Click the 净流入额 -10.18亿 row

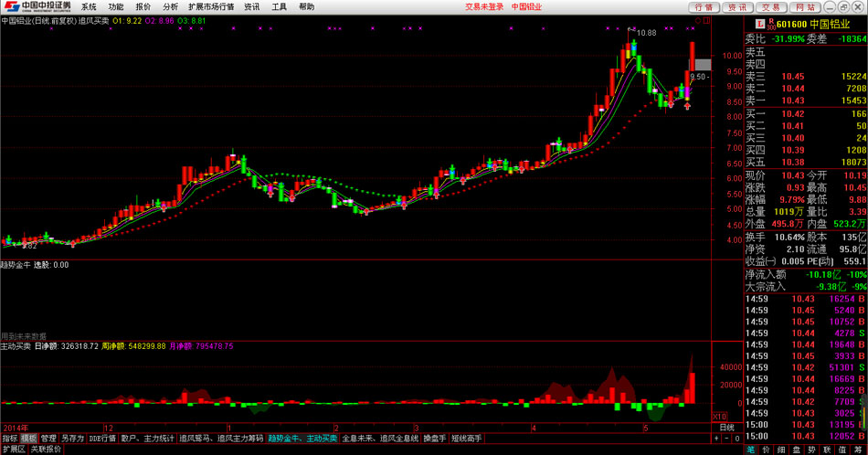click(806, 274)
